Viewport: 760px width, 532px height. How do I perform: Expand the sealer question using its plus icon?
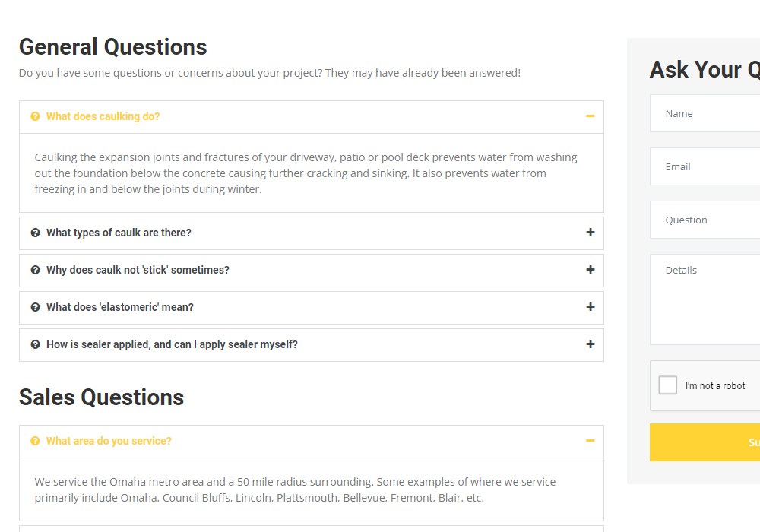pos(590,344)
